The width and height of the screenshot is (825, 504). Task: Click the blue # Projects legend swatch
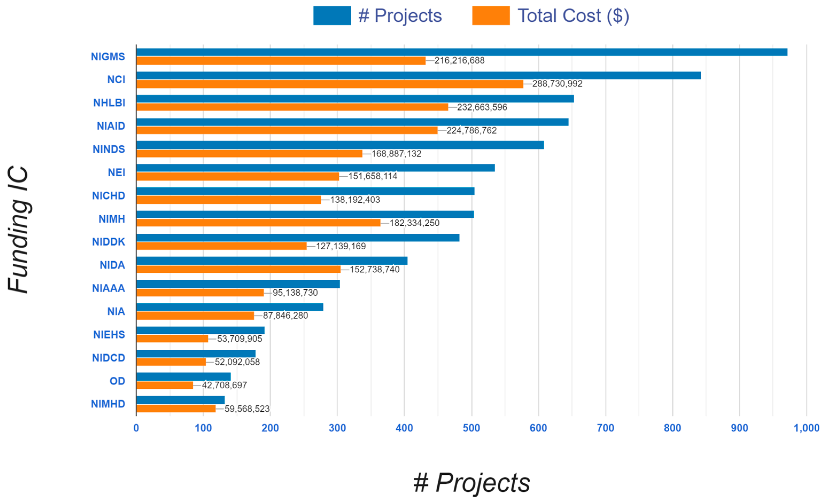(x=332, y=15)
